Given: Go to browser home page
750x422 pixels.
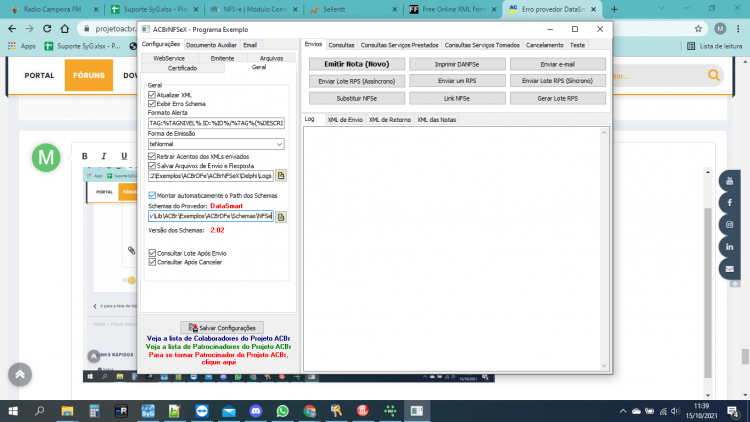Looking at the screenshot, I should click(65, 29).
